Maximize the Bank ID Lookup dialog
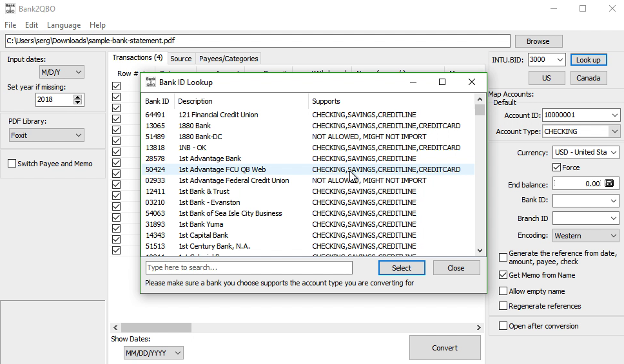Image resolution: width=624 pixels, height=364 pixels. click(442, 82)
